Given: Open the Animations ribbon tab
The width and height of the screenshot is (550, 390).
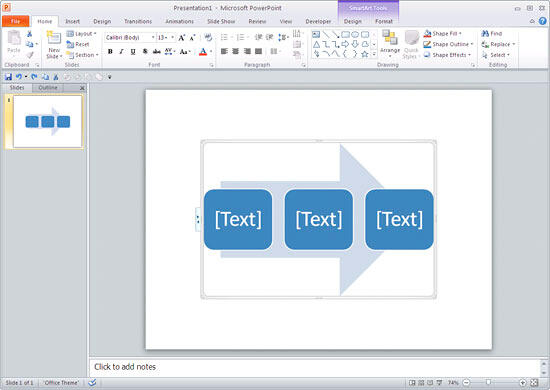Looking at the screenshot, I should pos(179,21).
